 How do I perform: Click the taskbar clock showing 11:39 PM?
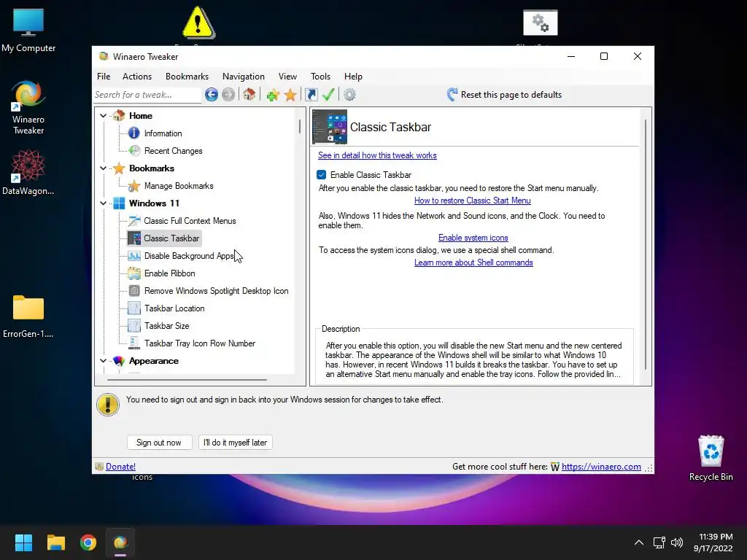713,542
